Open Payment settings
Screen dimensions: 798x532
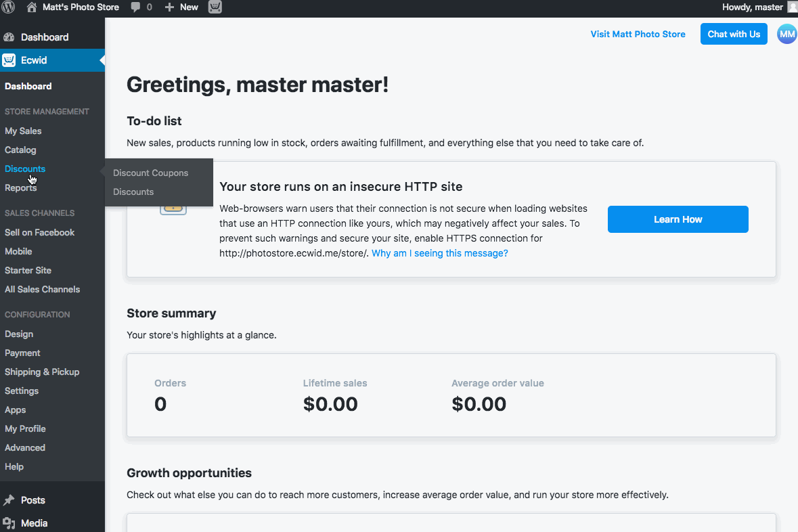coord(22,353)
